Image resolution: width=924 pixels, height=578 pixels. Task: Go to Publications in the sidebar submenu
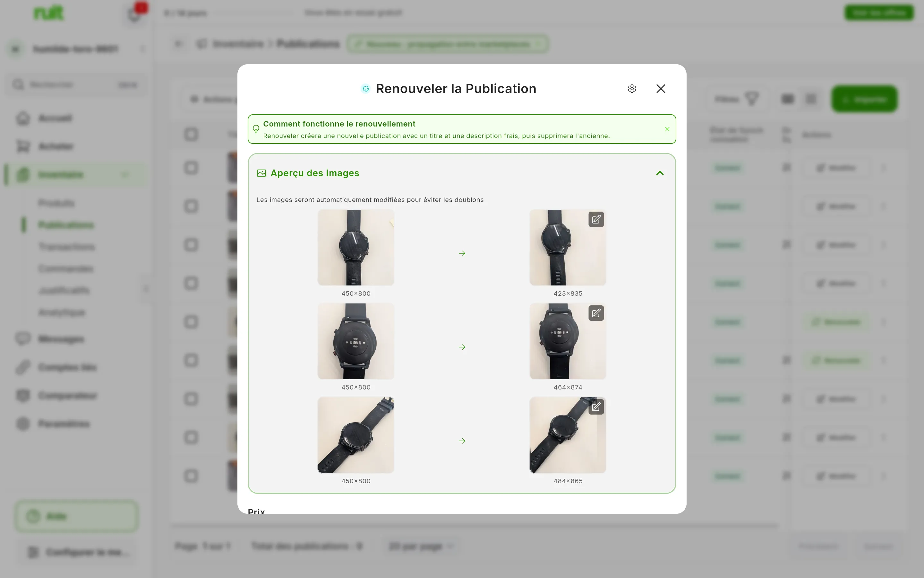(66, 225)
